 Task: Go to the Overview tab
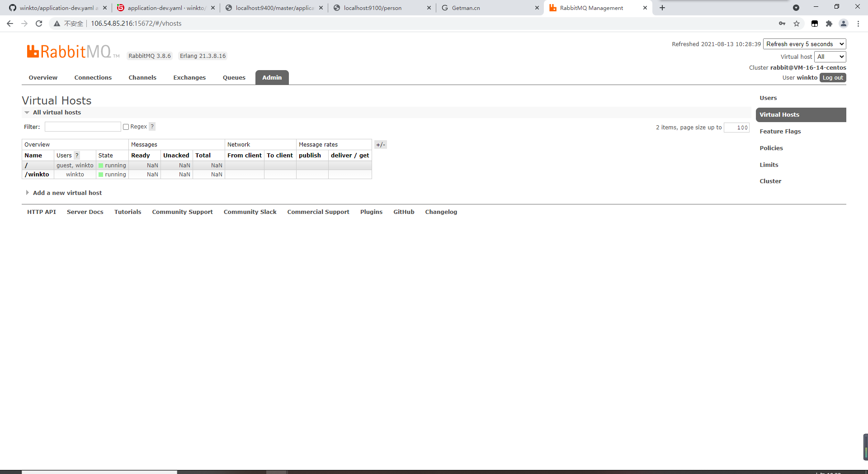(43, 77)
